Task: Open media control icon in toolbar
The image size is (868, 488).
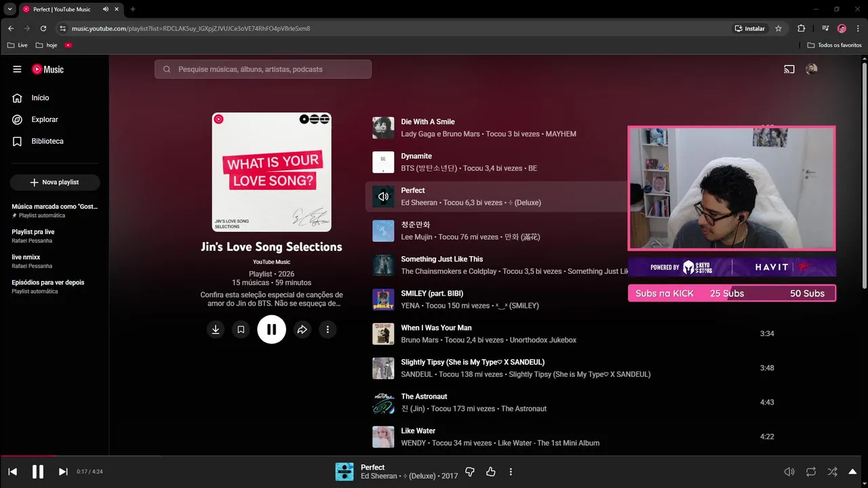Action: pyautogui.click(x=825, y=28)
